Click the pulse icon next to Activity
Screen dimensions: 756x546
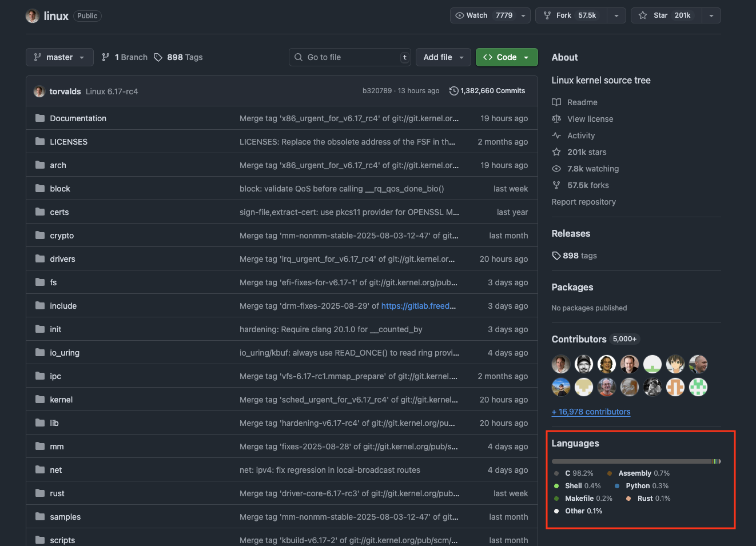click(556, 135)
